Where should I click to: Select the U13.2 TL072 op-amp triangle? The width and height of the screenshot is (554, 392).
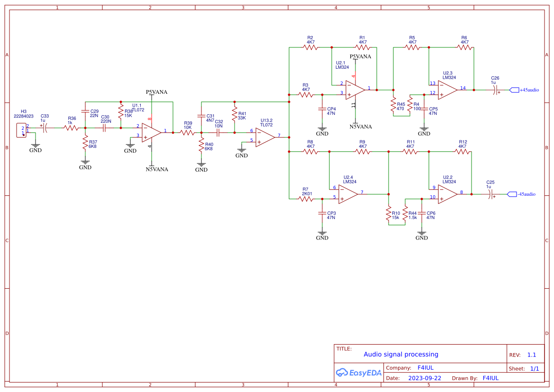click(265, 137)
